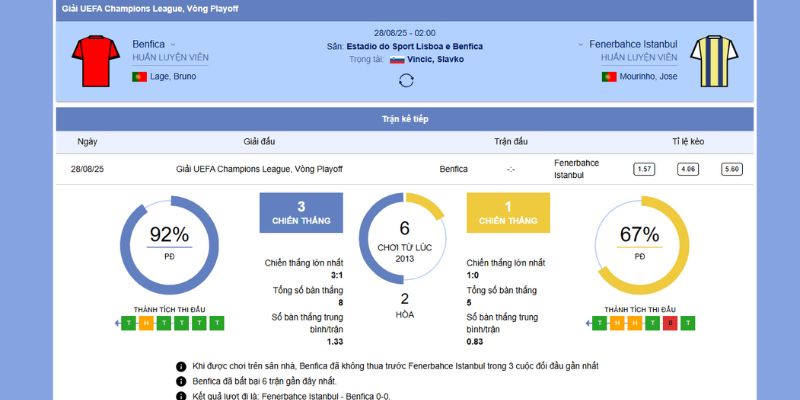This screenshot has height=400, width=800.
Task: Click info icon beside 'Benfica đã bất bại'
Action: click(181, 381)
